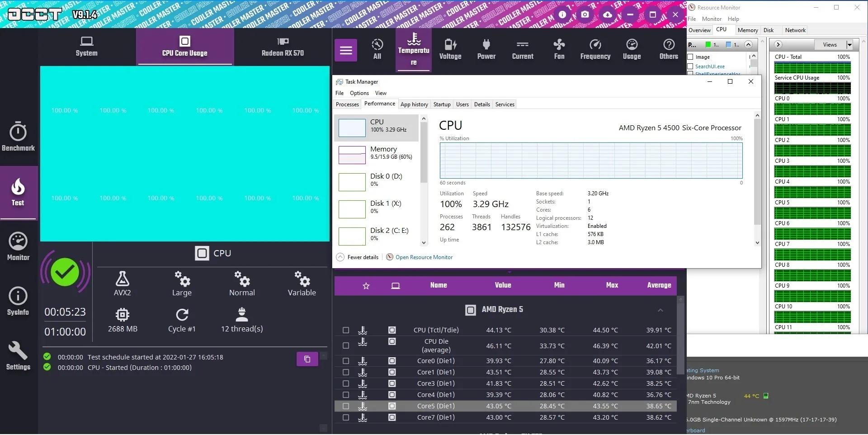
Task: Stop the test via green checkmark button
Action: coord(65,272)
